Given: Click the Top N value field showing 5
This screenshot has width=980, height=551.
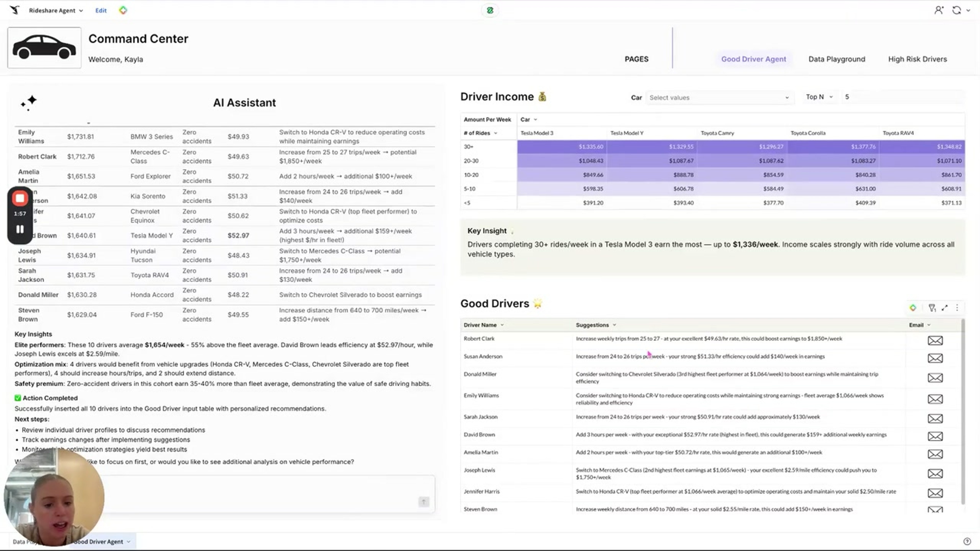Looking at the screenshot, I should pos(902,97).
